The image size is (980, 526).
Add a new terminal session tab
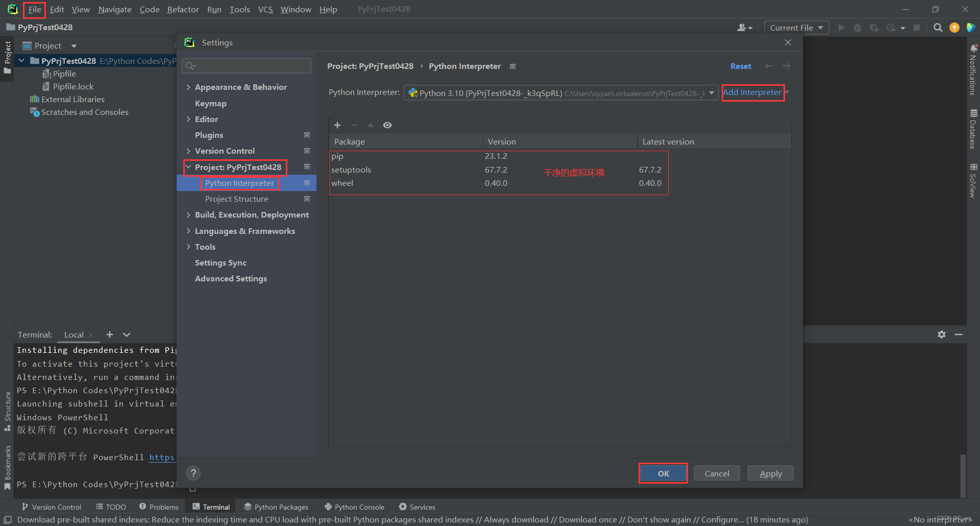110,334
